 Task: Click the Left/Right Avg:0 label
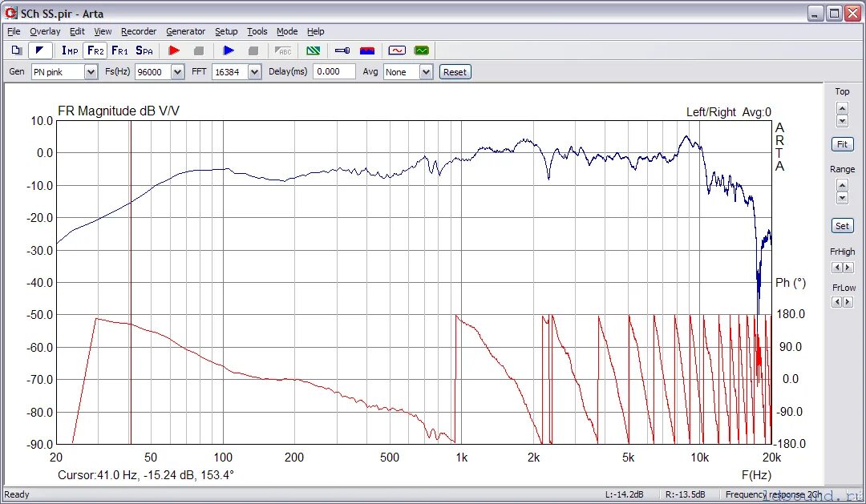(728, 112)
